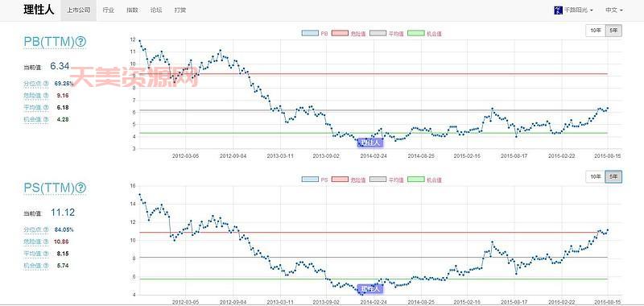Click the 理性人 tooltip on PB chart
The height and width of the screenshot is (306, 644).
point(370,143)
